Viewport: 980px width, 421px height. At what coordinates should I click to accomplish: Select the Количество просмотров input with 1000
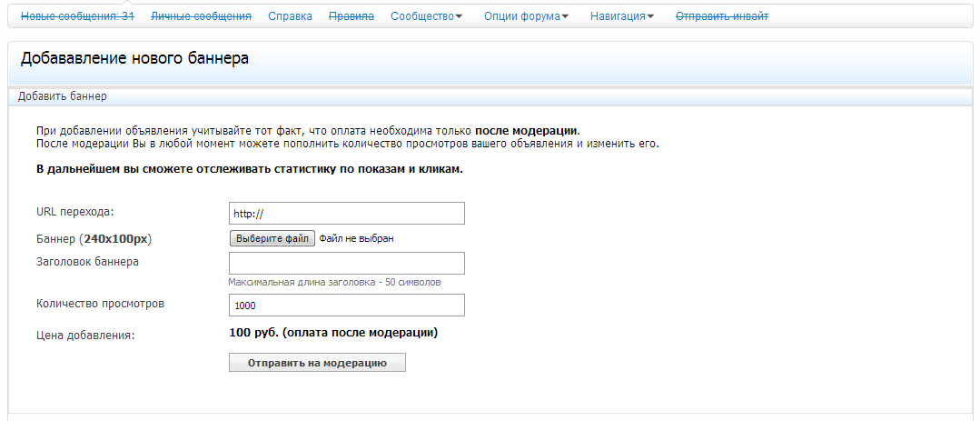[346, 306]
